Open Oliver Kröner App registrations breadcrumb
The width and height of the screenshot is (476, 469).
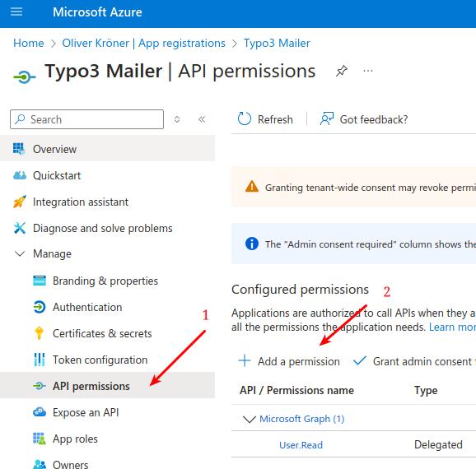(x=143, y=43)
